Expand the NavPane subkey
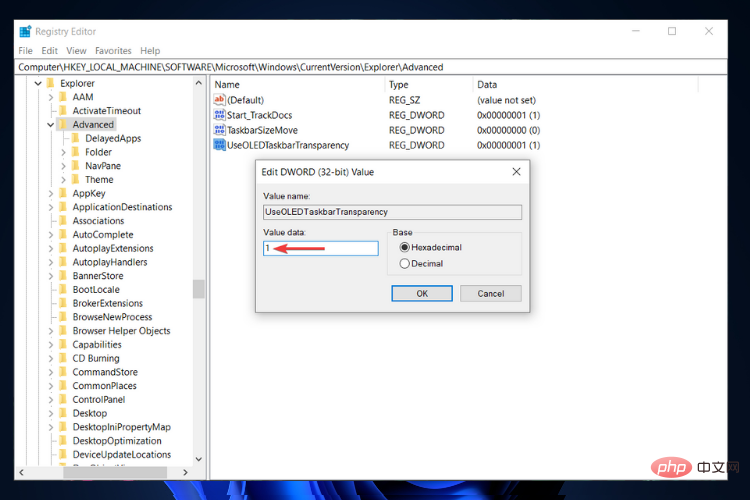Screen dimensions: 750x500 [x=63, y=166]
